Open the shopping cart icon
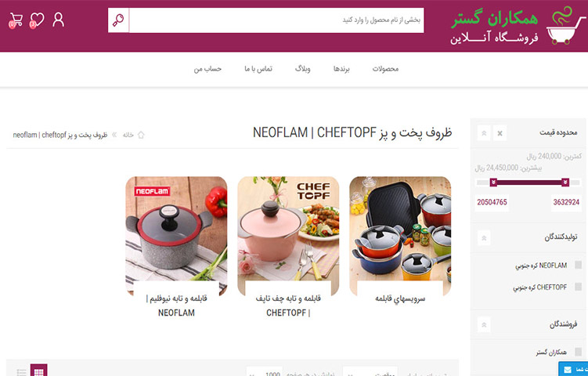 pyautogui.click(x=16, y=20)
